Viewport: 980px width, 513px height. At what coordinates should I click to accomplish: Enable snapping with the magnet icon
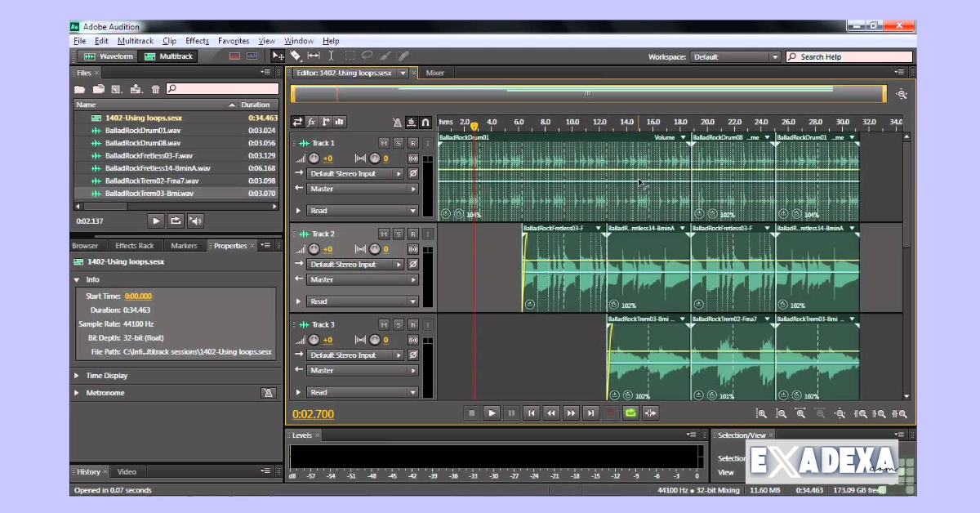coord(425,122)
